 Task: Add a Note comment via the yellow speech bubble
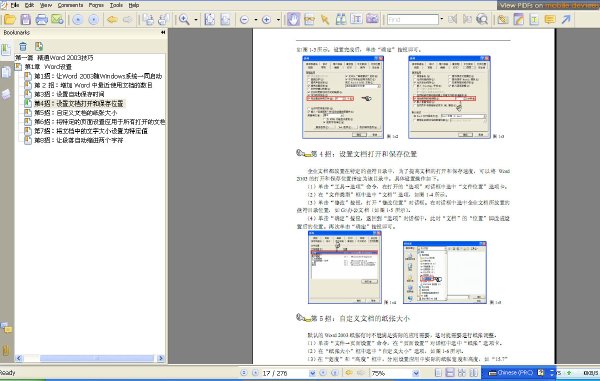[550, 19]
